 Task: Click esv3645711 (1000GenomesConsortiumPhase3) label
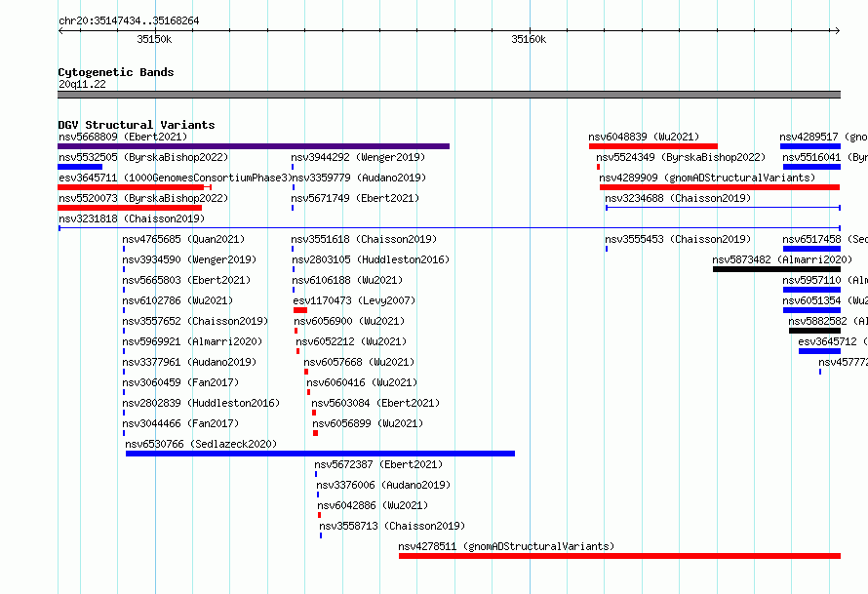coord(176,178)
